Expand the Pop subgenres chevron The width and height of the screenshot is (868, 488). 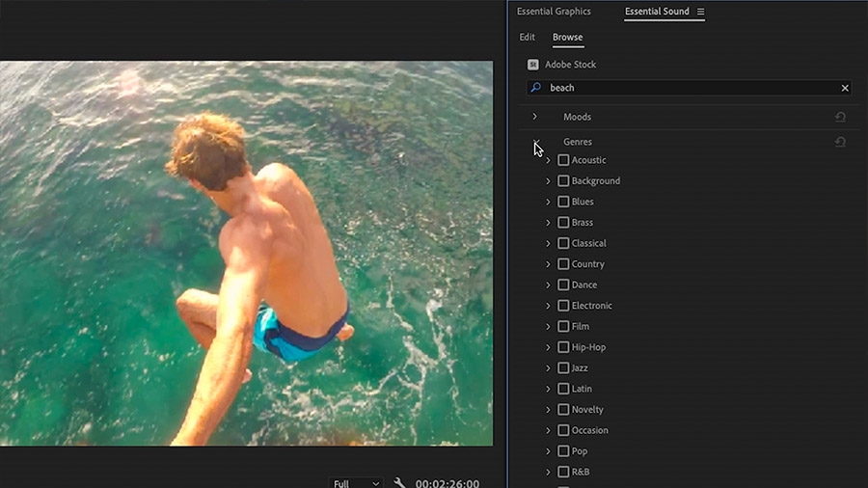[548, 451]
